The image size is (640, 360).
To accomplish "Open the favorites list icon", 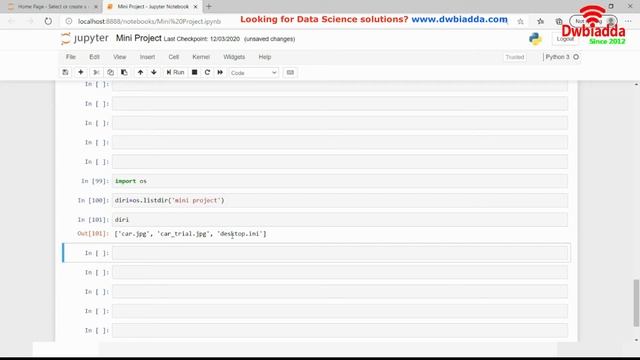I will click(540, 21).
